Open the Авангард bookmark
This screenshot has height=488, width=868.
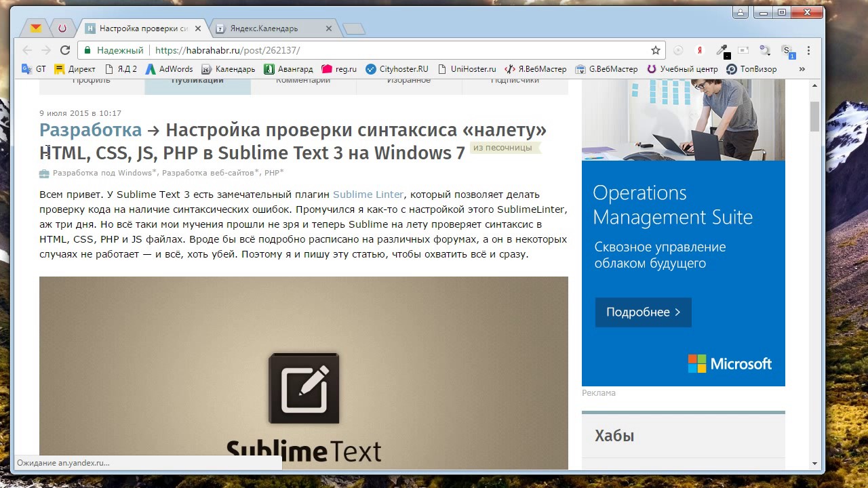[x=288, y=68]
